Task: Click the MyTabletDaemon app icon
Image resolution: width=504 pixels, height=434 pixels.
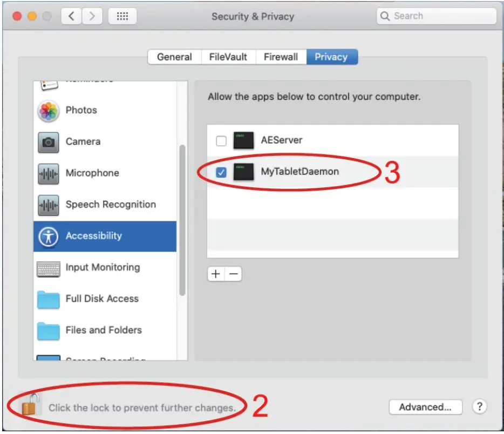Action: coord(243,172)
